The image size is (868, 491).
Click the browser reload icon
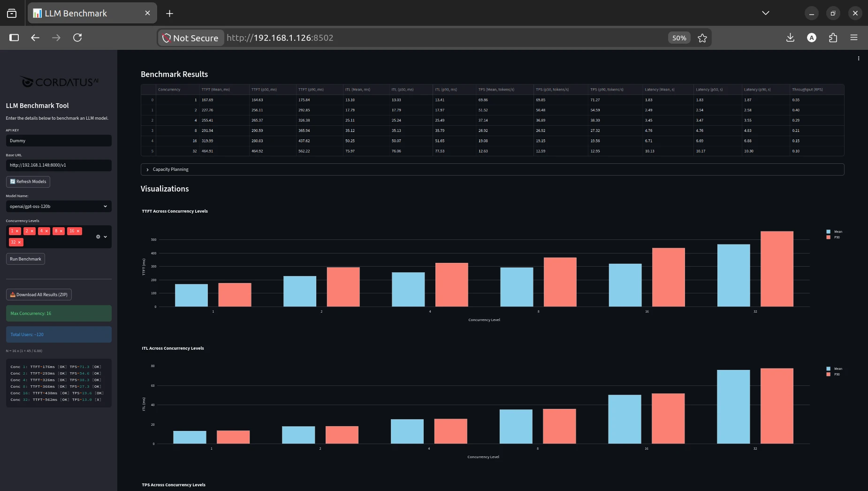[77, 38]
